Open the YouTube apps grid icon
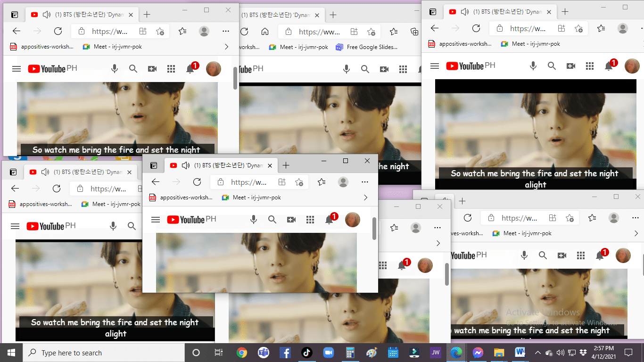The height and width of the screenshot is (362, 644). [x=311, y=220]
